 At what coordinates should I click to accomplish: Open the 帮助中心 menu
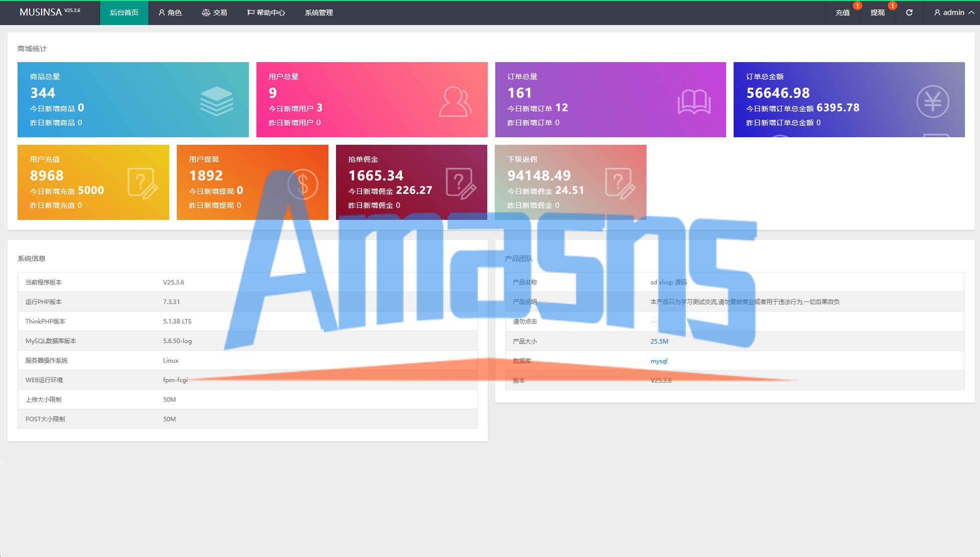click(x=266, y=13)
